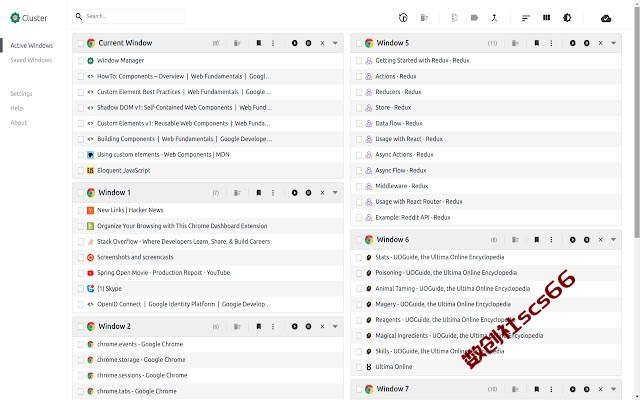Check the Current Window select-all checkbox
Viewport: 640px width, 400px height.
coord(80,43)
